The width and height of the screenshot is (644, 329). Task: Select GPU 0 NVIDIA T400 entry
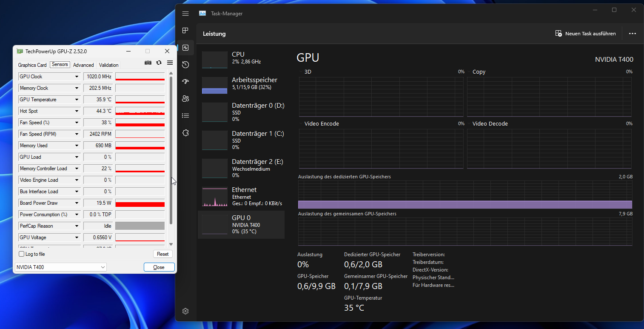pyautogui.click(x=241, y=224)
